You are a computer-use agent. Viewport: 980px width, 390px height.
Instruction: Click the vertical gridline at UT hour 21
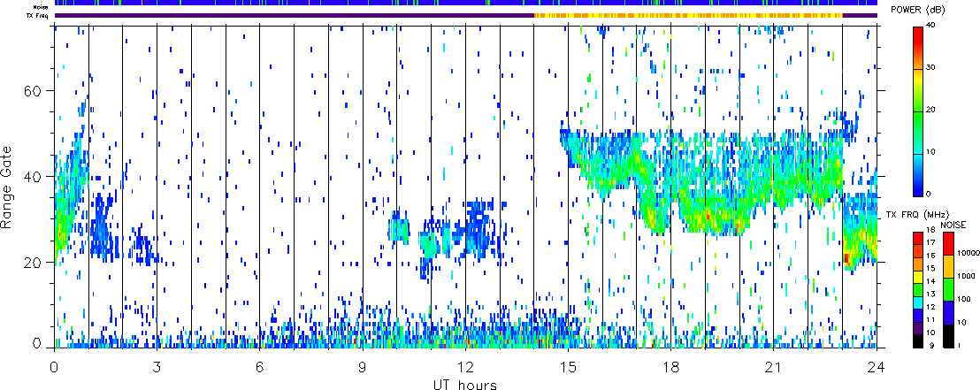pos(774,187)
